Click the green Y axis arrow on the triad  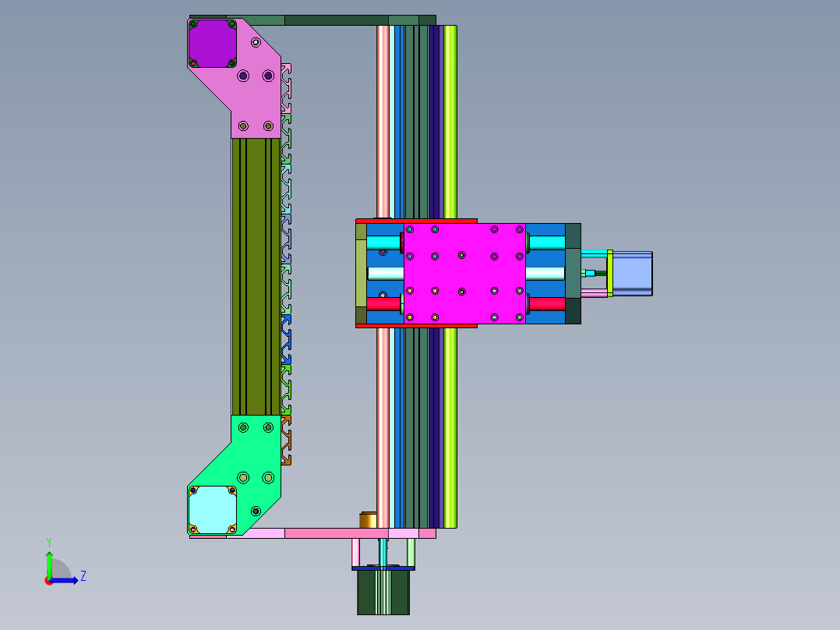click(x=49, y=564)
